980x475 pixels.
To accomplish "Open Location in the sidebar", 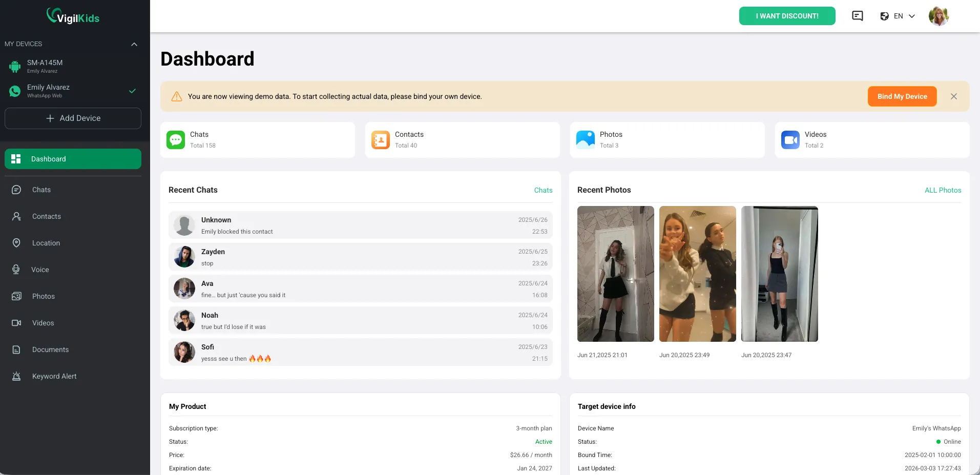I will tap(46, 243).
